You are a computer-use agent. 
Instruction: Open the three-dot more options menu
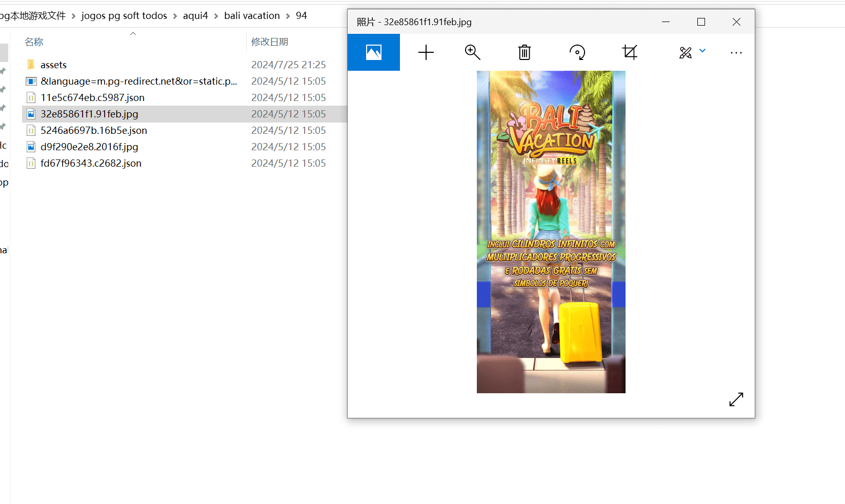click(x=736, y=52)
